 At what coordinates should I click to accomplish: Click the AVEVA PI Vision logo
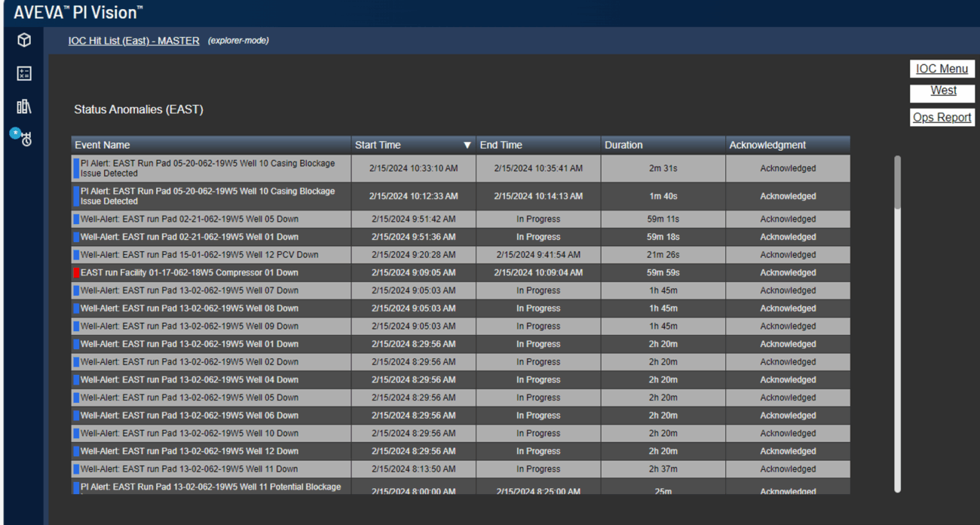point(78,13)
